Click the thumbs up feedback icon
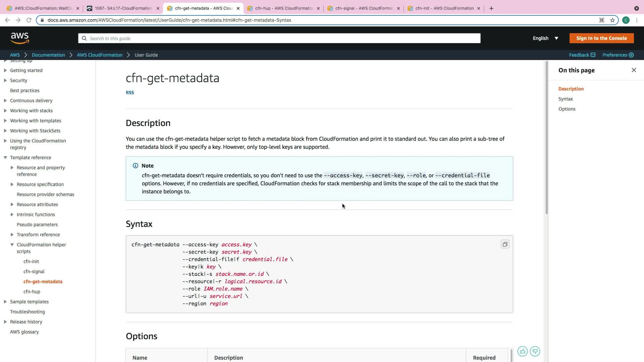This screenshot has width=644, height=362. (522, 351)
